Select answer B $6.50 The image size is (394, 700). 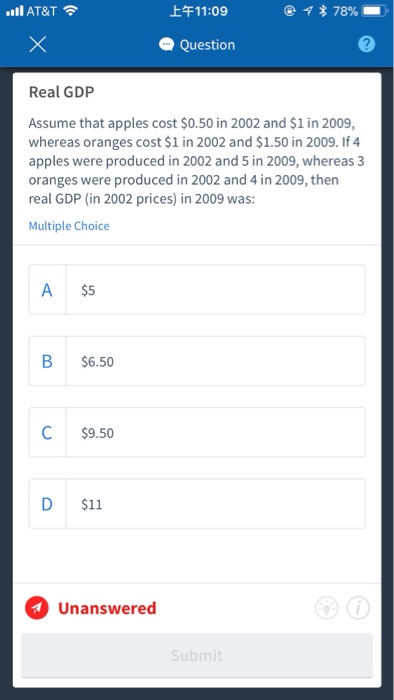197,361
